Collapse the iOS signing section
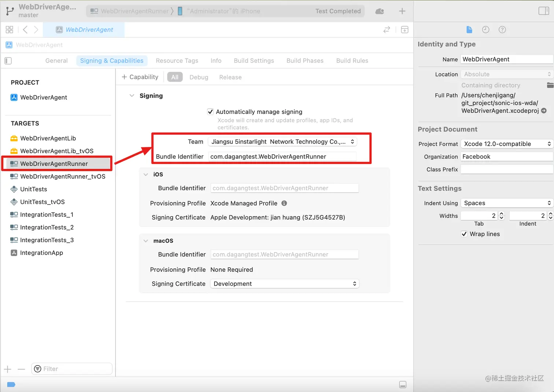The width and height of the screenshot is (554, 392). coord(146,174)
